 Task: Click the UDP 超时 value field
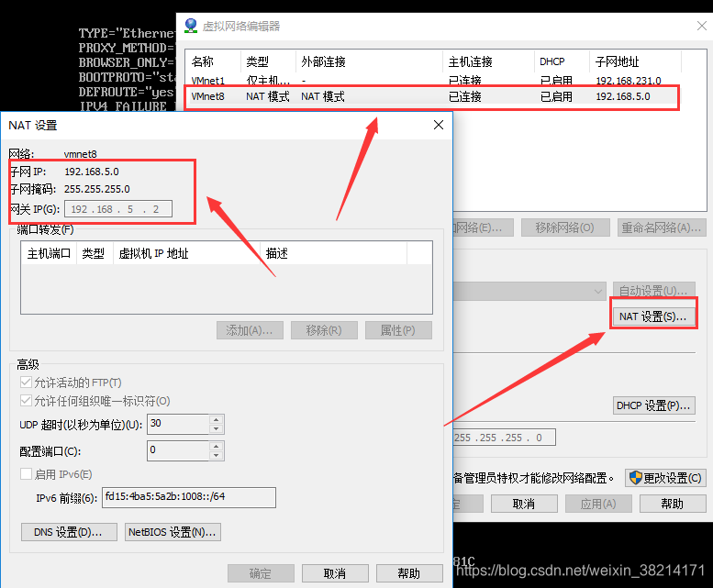(x=178, y=424)
